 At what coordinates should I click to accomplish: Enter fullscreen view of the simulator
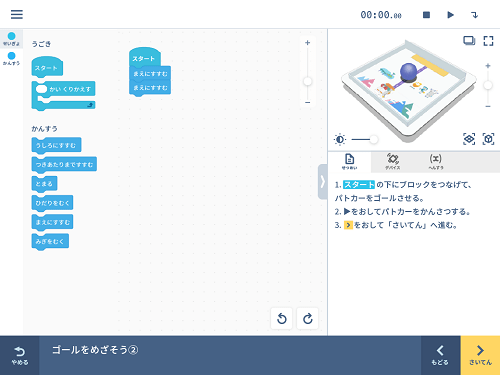pyautogui.click(x=488, y=41)
